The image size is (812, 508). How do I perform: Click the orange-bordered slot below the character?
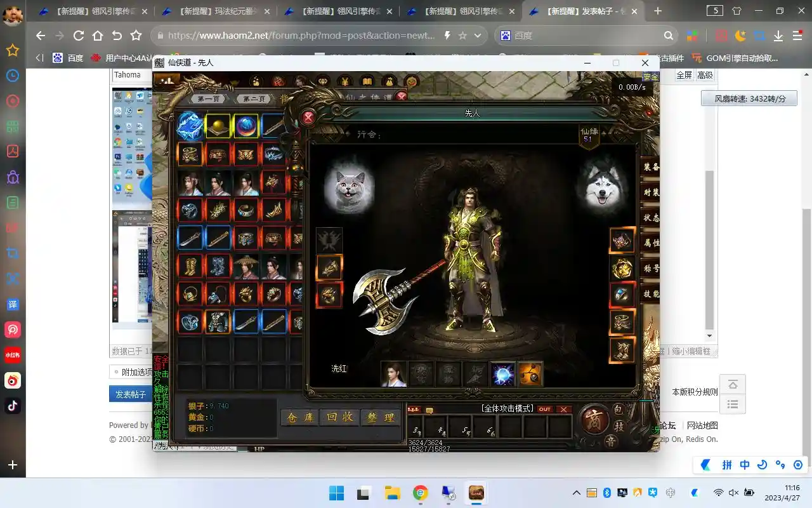coord(530,375)
